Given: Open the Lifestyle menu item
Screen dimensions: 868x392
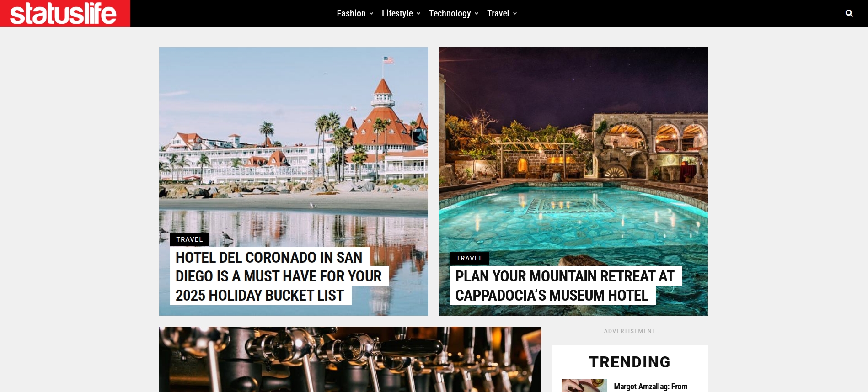Looking at the screenshot, I should tap(397, 13).
